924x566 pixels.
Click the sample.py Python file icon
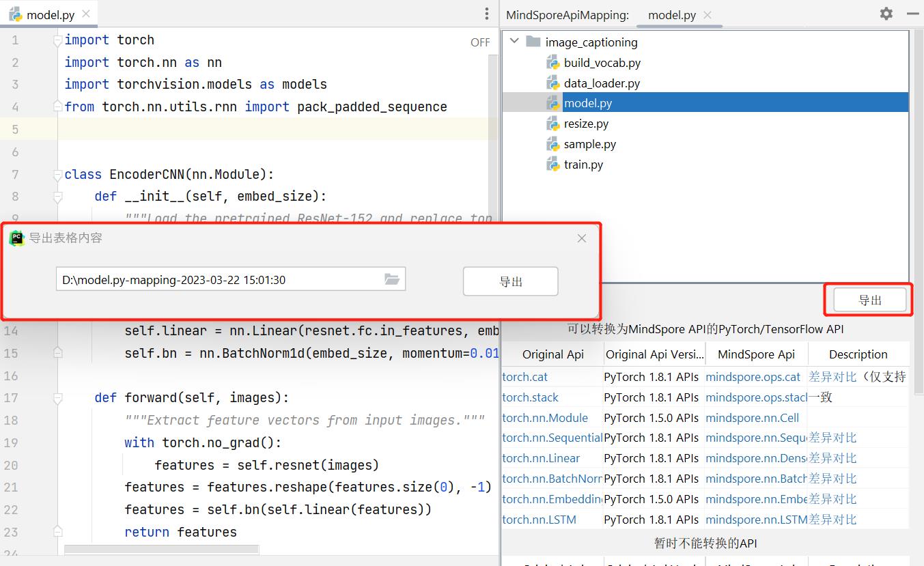[x=552, y=144]
